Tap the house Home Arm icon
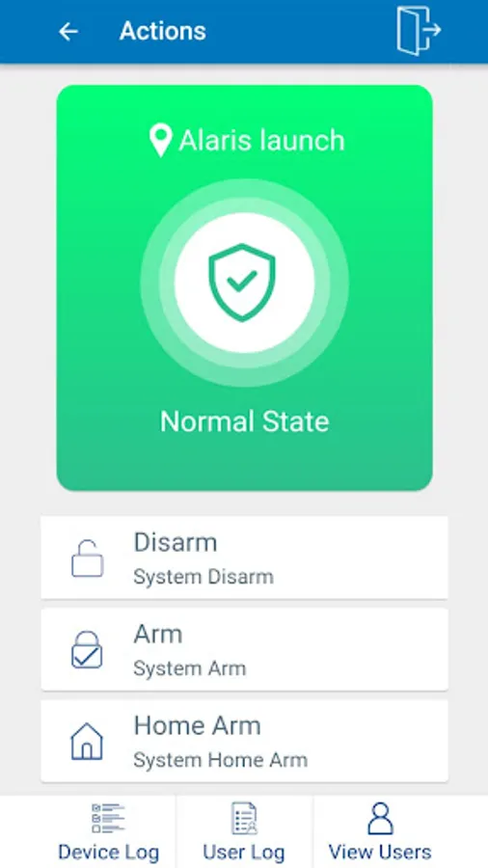The height and width of the screenshot is (868, 488). [87, 742]
